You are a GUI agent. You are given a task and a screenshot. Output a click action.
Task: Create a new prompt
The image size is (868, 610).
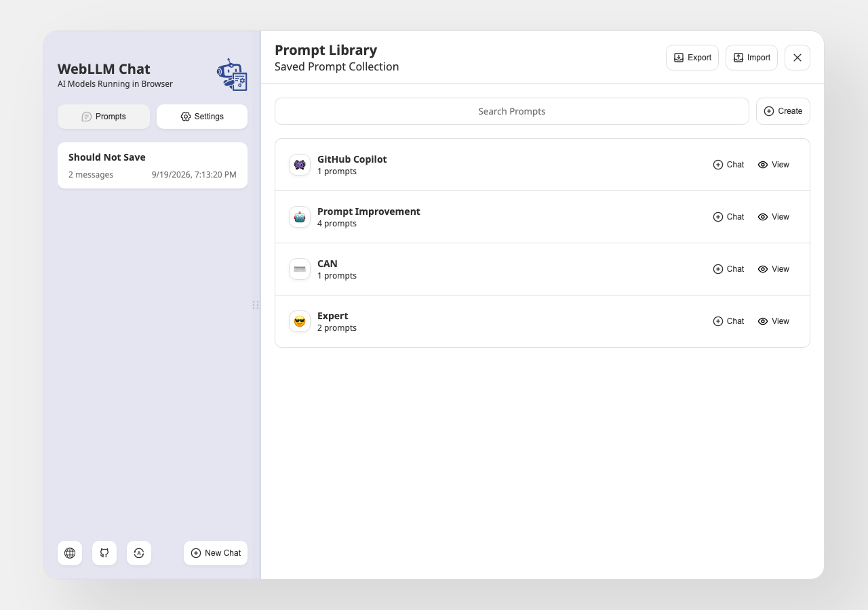click(783, 111)
